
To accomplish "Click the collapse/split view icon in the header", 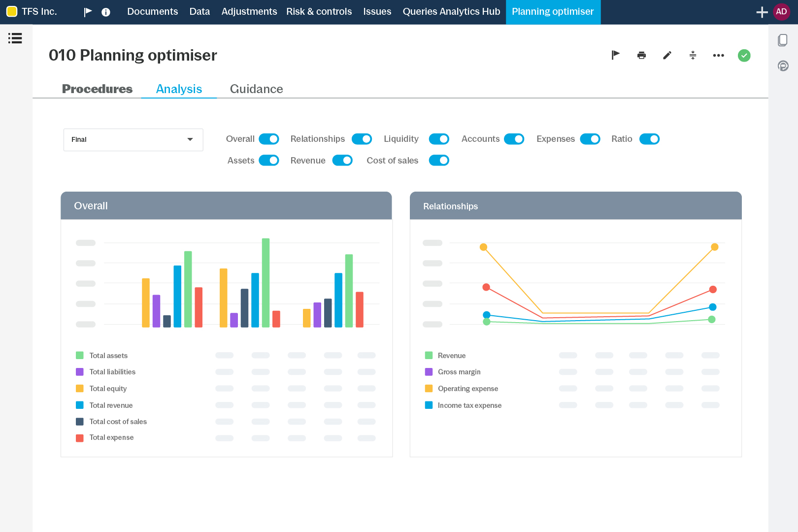I will tap(693, 56).
